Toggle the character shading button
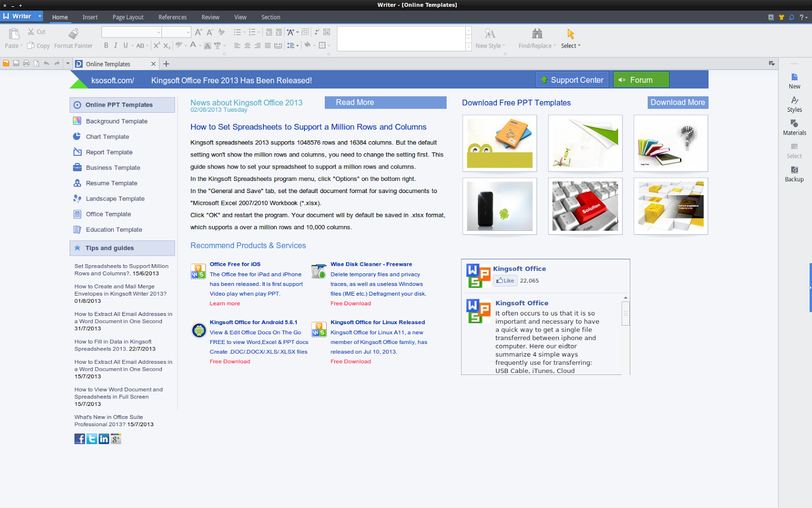The width and height of the screenshot is (812, 508). pyautogui.click(x=207, y=46)
